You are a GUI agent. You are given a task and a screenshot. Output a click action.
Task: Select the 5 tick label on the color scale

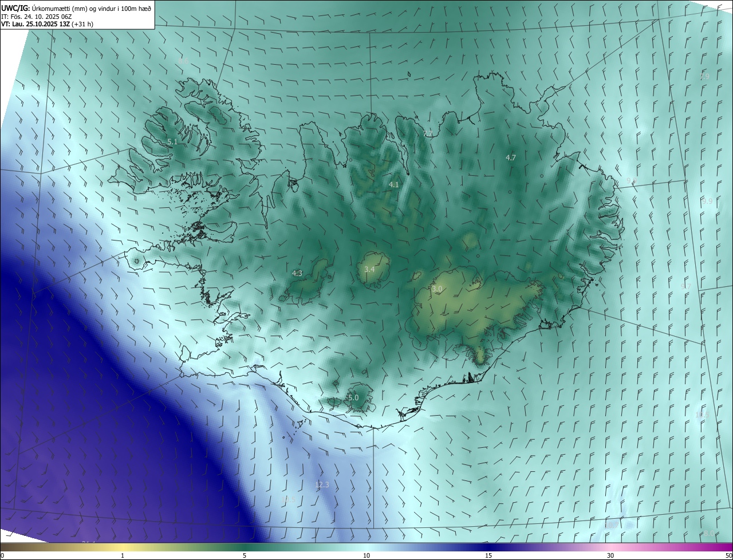(x=245, y=555)
